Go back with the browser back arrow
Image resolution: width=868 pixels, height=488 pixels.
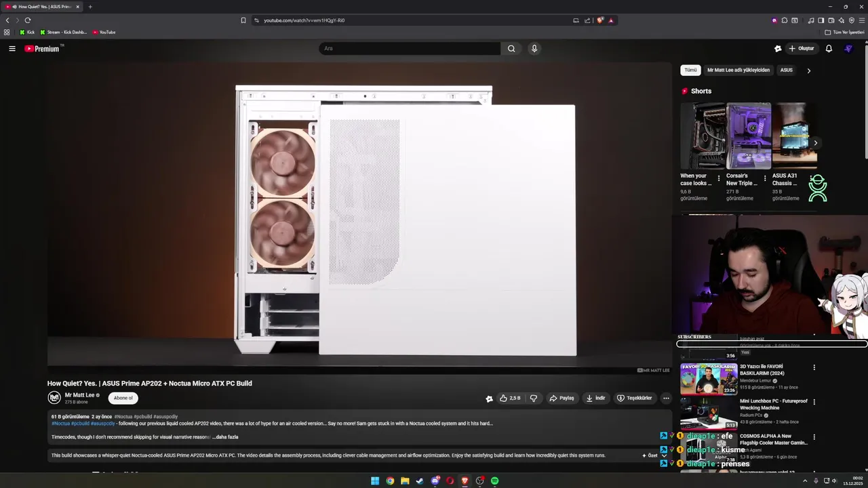pyautogui.click(x=7, y=20)
